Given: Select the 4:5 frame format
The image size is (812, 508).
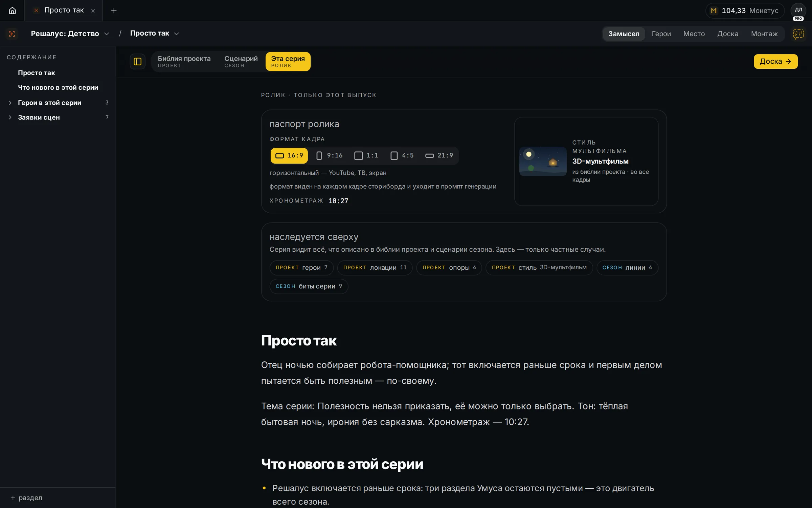Looking at the screenshot, I should point(402,155).
